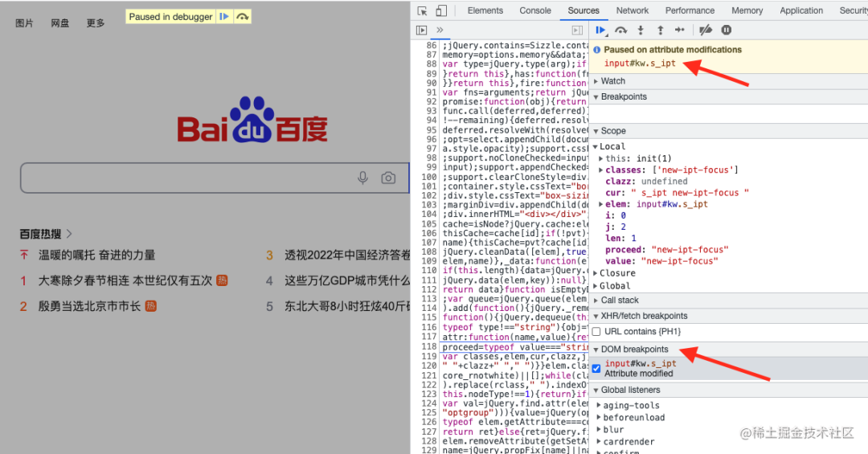Screen dimensions: 868x454
Task: Resume via the Paused in debugger overlay play icon
Action: coord(224,17)
